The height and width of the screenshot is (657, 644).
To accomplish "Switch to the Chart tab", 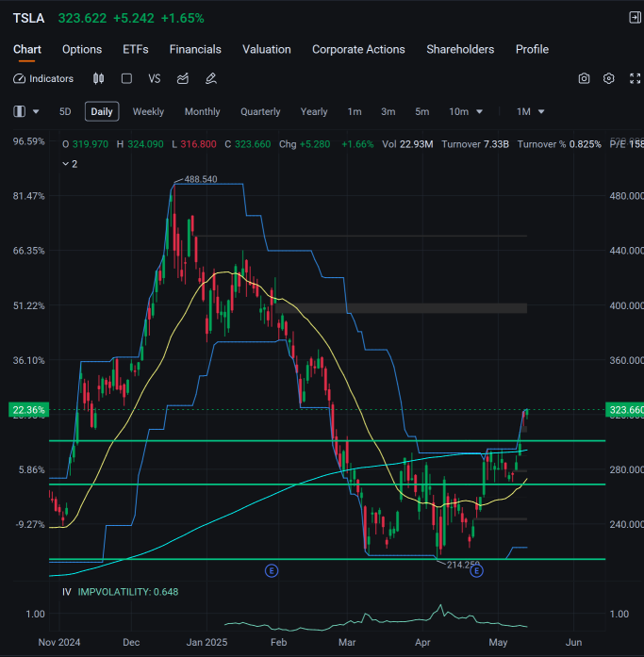I will 27,49.
